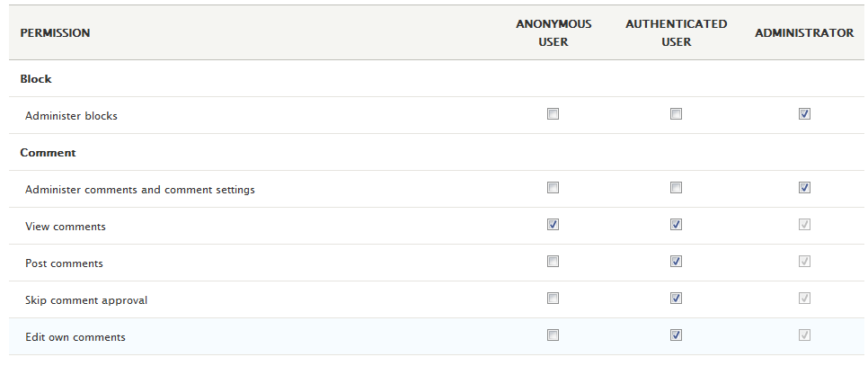Click administrator's greyed View comments checkbox
This screenshot has height=366, width=868.
click(x=804, y=225)
